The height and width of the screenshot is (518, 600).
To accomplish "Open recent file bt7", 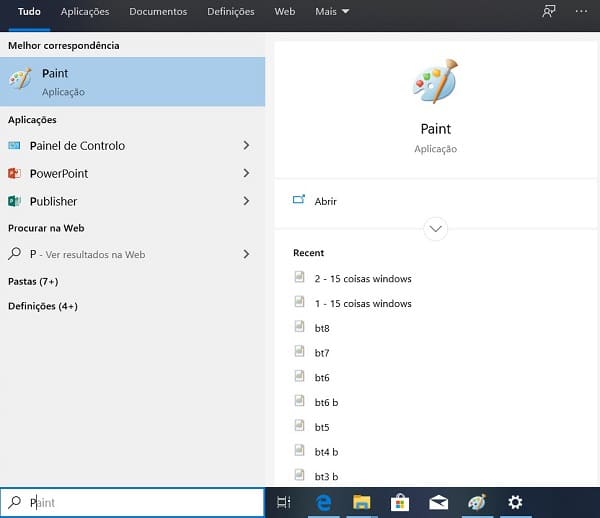I will 322,353.
